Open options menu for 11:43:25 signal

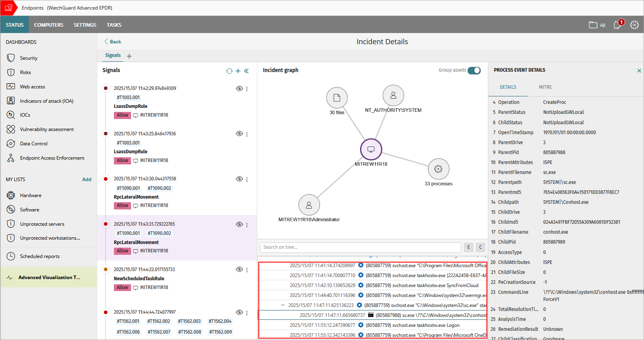coord(247,134)
